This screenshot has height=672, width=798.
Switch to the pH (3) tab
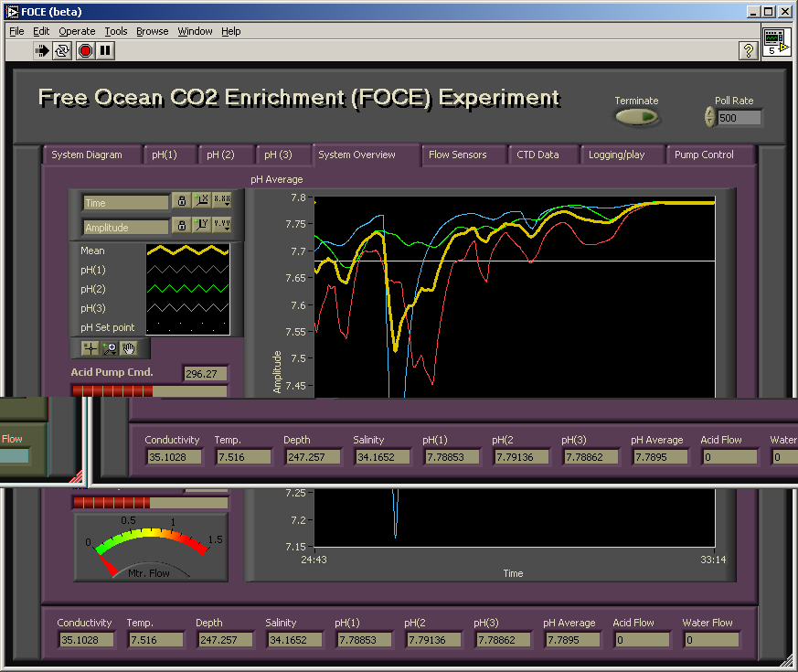pyautogui.click(x=283, y=155)
